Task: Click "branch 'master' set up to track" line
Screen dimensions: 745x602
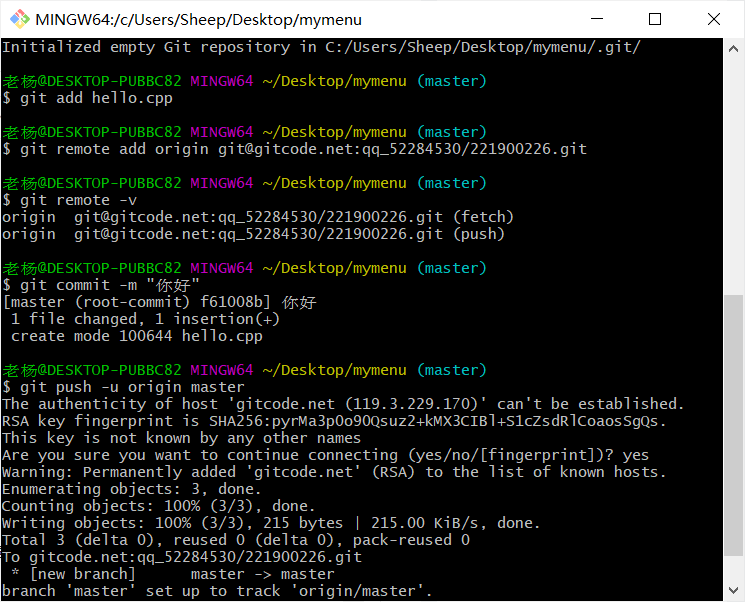Action: point(217,591)
